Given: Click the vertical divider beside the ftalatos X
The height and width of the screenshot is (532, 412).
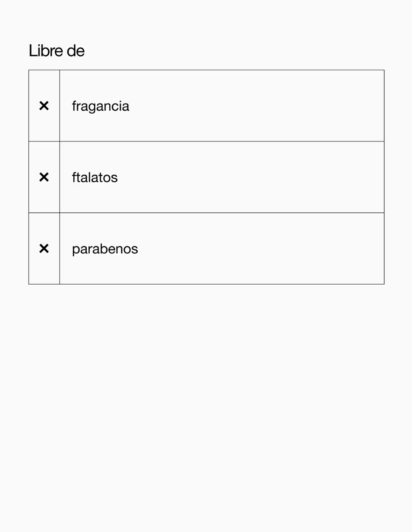Looking at the screenshot, I should pyautogui.click(x=60, y=177).
